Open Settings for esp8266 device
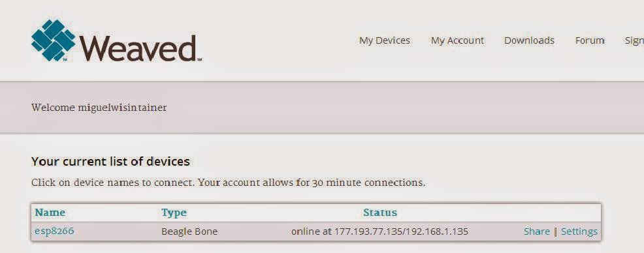 point(579,231)
